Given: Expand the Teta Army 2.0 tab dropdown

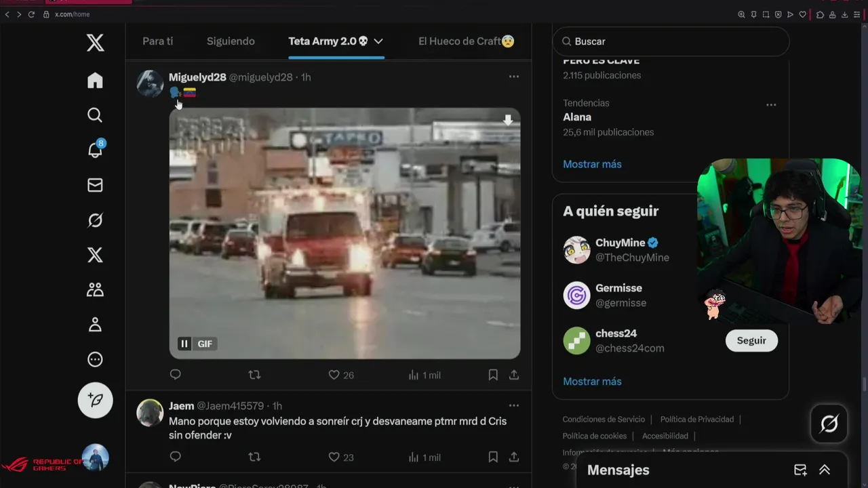Looking at the screenshot, I should pos(378,41).
